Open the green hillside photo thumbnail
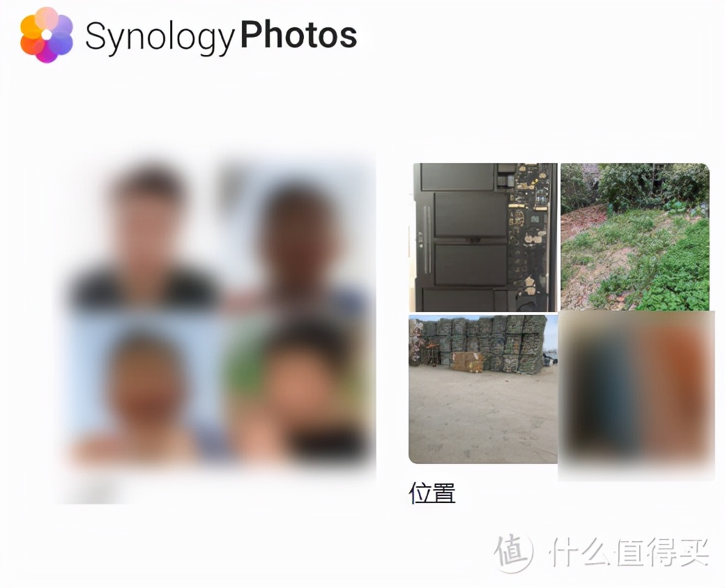 pos(635,237)
